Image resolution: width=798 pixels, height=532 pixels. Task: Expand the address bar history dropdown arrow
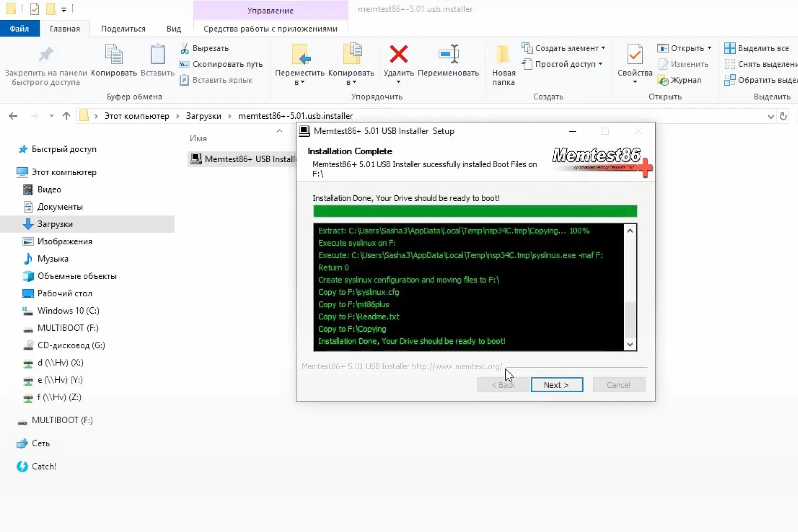pyautogui.click(x=770, y=116)
